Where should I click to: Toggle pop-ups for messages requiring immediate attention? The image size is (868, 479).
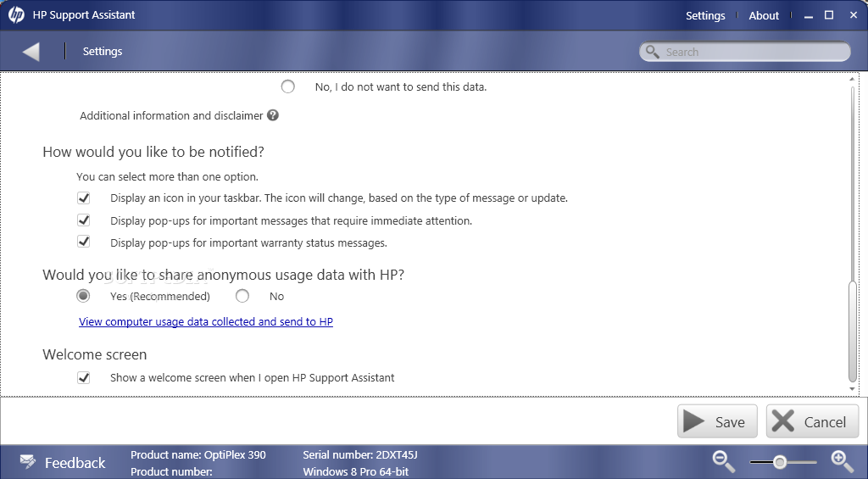point(84,220)
